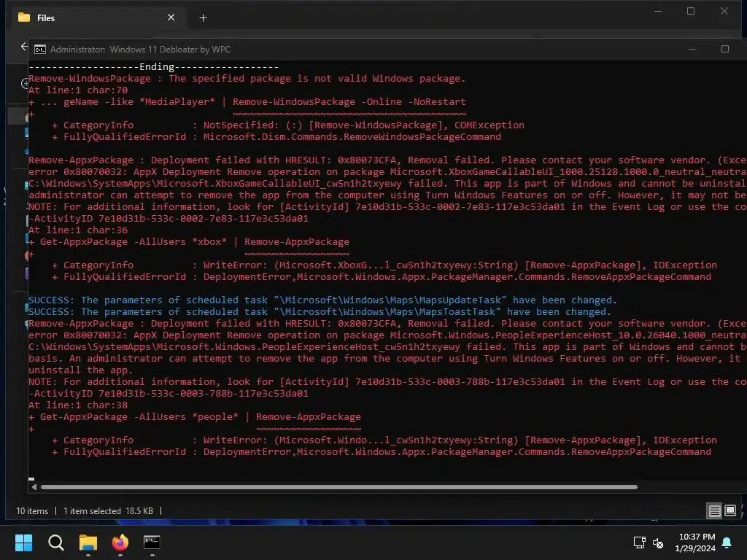
Task: Minimize the Debloater console window
Action: [x=692, y=49]
